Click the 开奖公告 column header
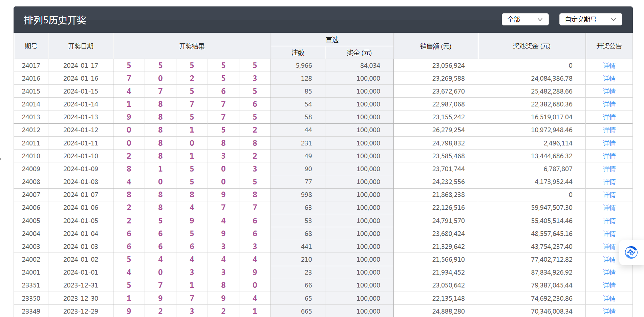Screen dimensions: 644x317 point(608,46)
